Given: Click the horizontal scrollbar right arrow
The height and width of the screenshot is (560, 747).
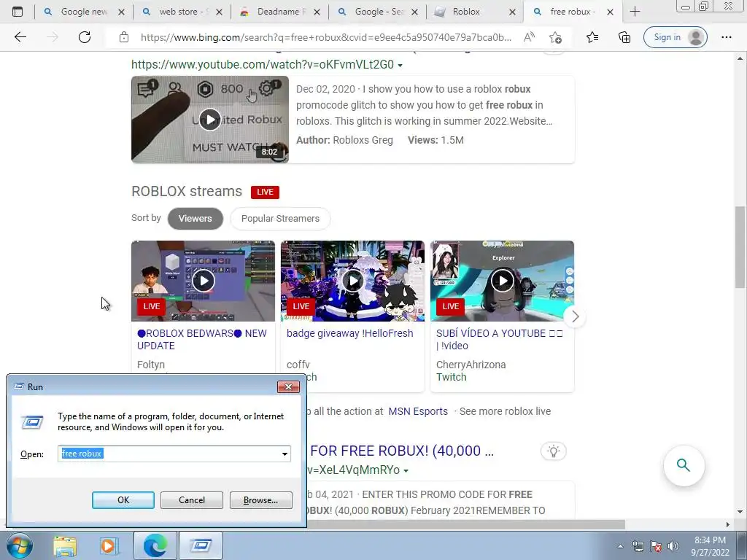Looking at the screenshot, I should pyautogui.click(x=727, y=524).
